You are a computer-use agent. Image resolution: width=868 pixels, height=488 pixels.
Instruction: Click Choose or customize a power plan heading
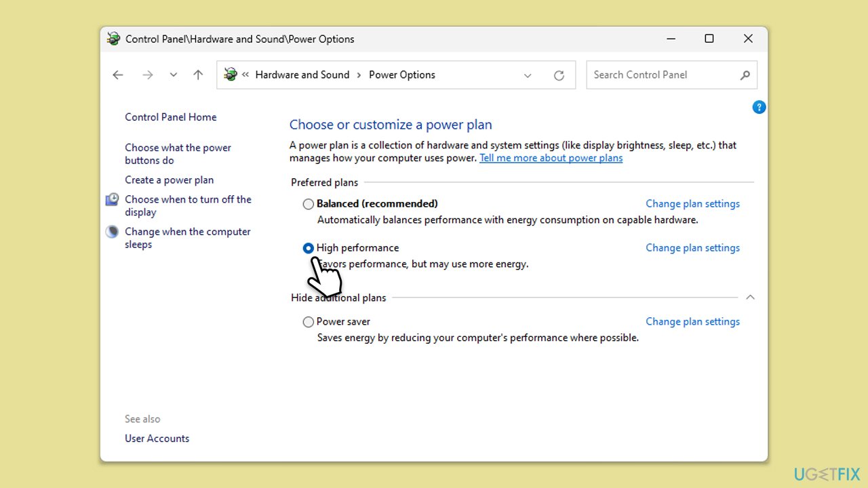click(391, 125)
